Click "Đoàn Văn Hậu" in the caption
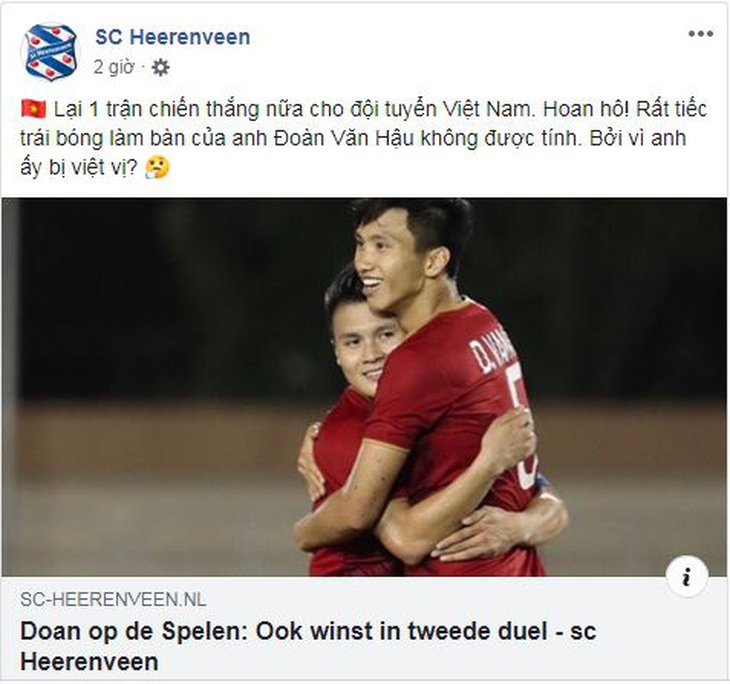This screenshot has width=730, height=684. click(391, 138)
